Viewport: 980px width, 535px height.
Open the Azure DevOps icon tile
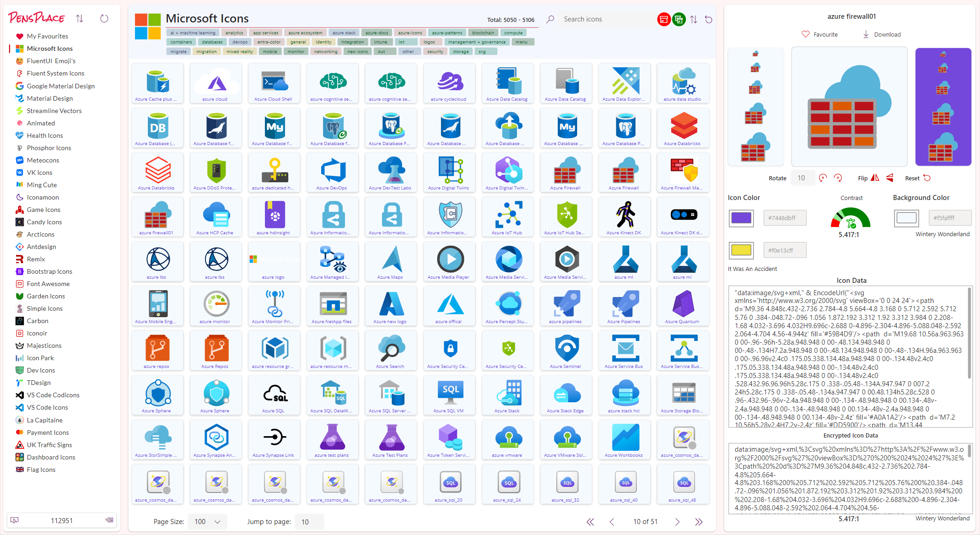(x=333, y=173)
